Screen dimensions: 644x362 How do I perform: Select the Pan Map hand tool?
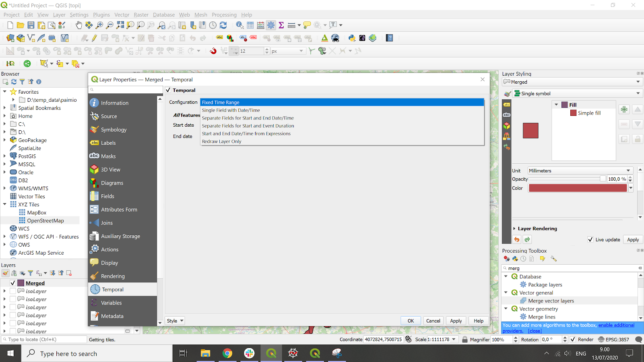click(x=79, y=25)
